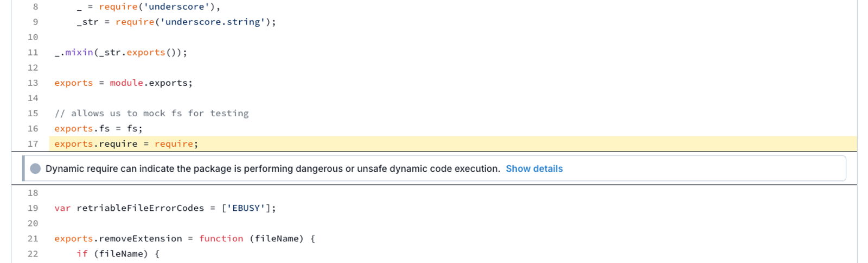Click the dynamic require warning message

coord(273,168)
